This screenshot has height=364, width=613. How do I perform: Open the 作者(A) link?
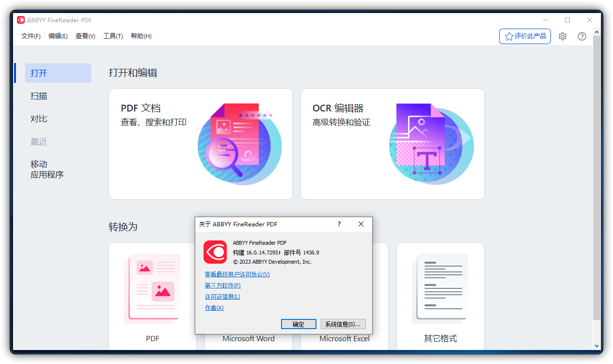tap(214, 308)
